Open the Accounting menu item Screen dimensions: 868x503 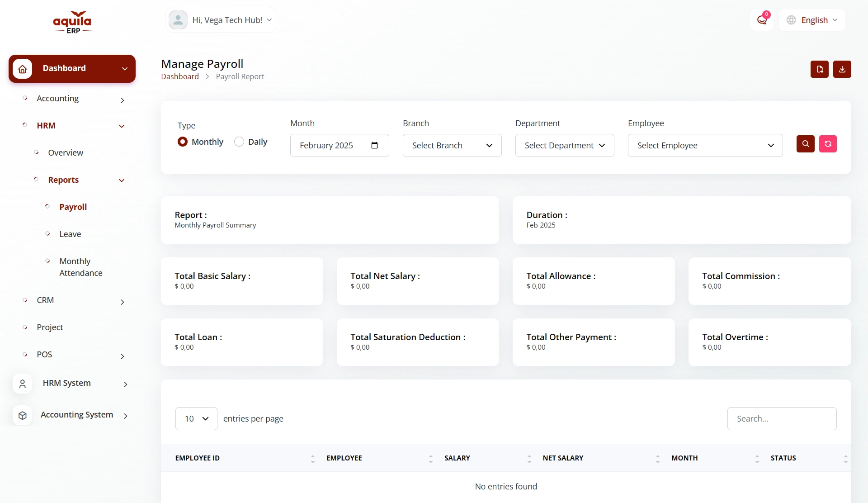point(57,98)
